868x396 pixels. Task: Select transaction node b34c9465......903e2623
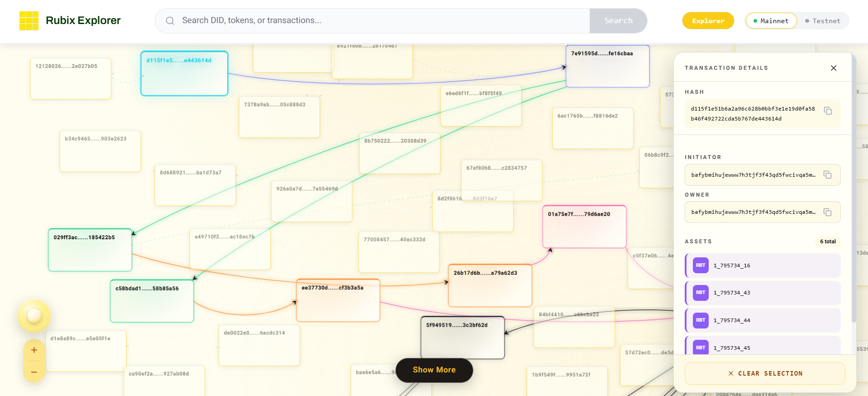(100, 151)
